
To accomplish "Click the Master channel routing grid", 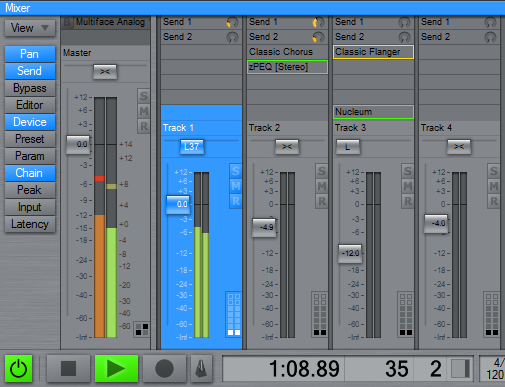I will pos(142,329).
